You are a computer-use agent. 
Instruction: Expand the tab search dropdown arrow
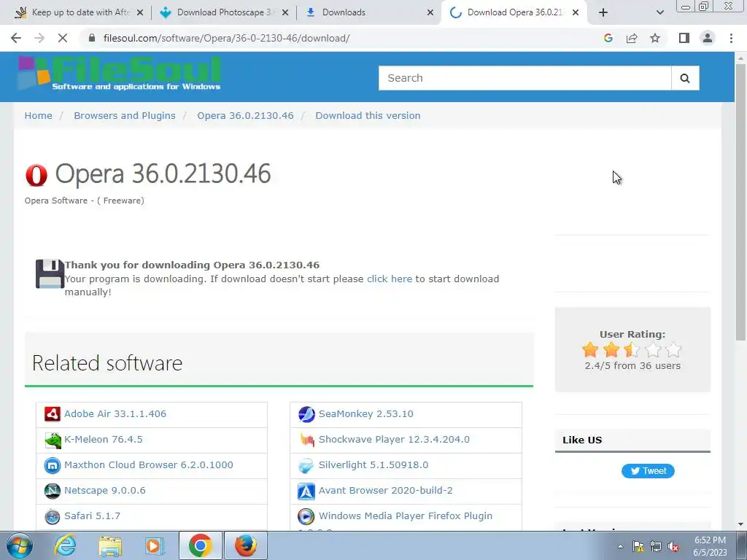(659, 12)
